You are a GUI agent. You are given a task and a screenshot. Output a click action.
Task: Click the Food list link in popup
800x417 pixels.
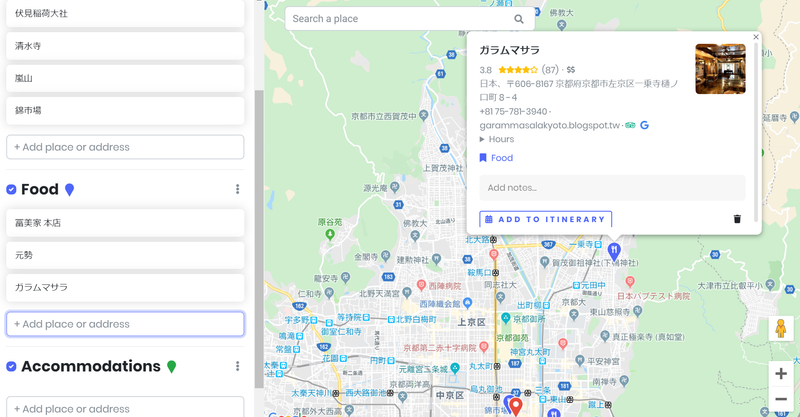tap(502, 158)
